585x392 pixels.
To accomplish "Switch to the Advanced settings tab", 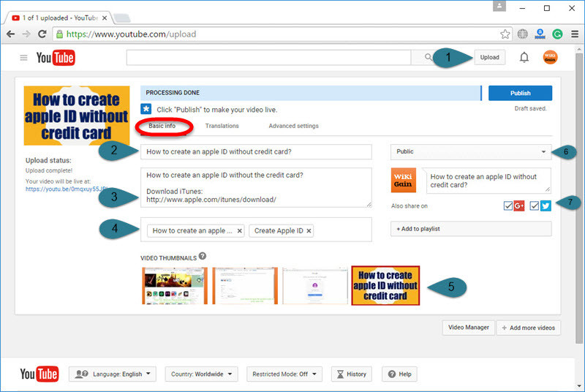I will tap(294, 126).
